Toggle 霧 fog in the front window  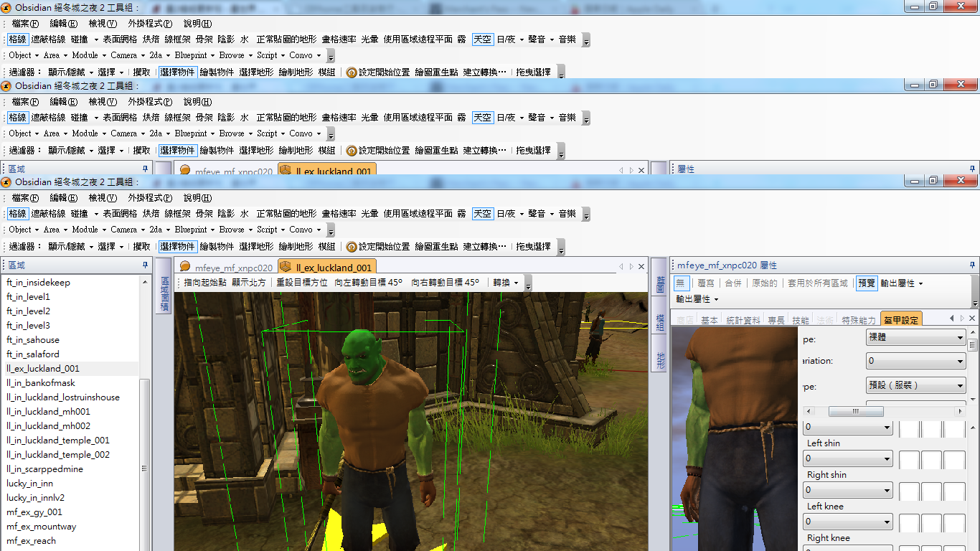point(462,214)
